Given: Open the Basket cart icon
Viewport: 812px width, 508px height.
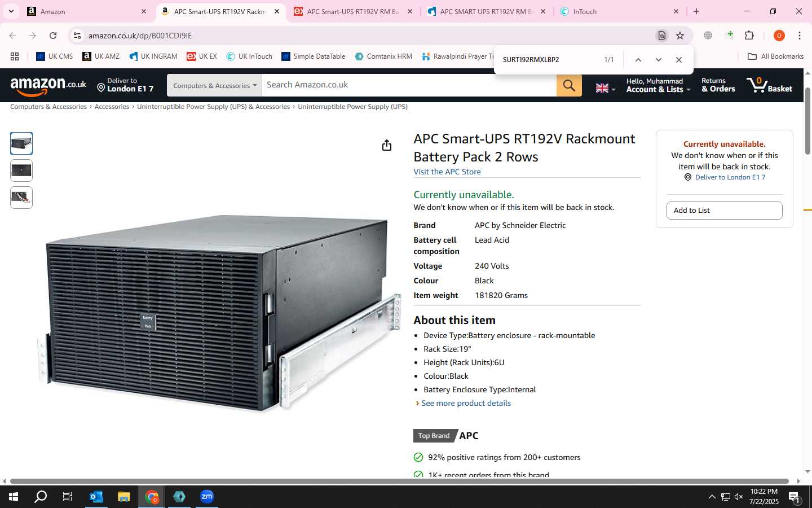Looking at the screenshot, I should 769,85.
